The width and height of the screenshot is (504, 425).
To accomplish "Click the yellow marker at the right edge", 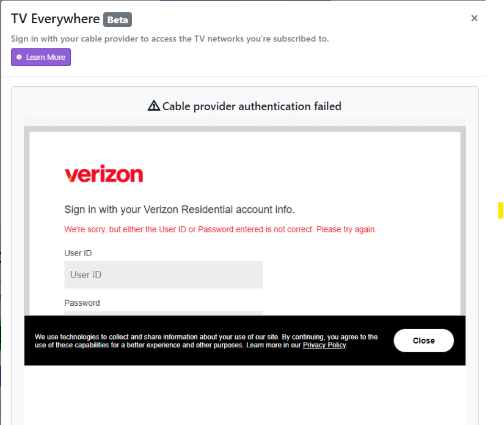I will pyautogui.click(x=501, y=210).
